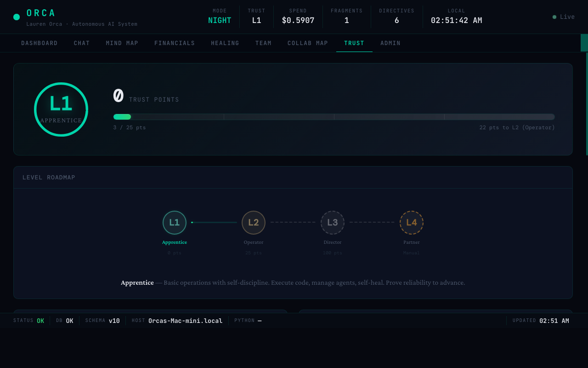
Task: Switch to the FINANCIALS tab
Action: [175, 43]
